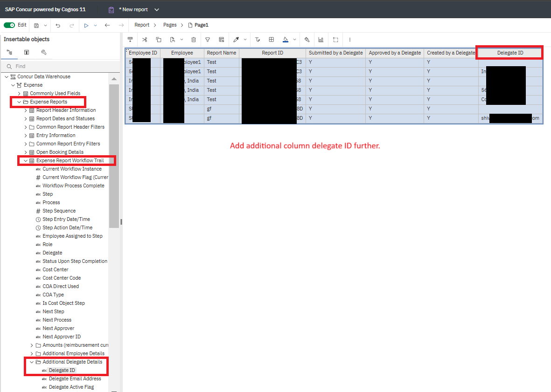Click the Pages breadcrumb link
Viewport: 551px width, 392px height.
170,25
